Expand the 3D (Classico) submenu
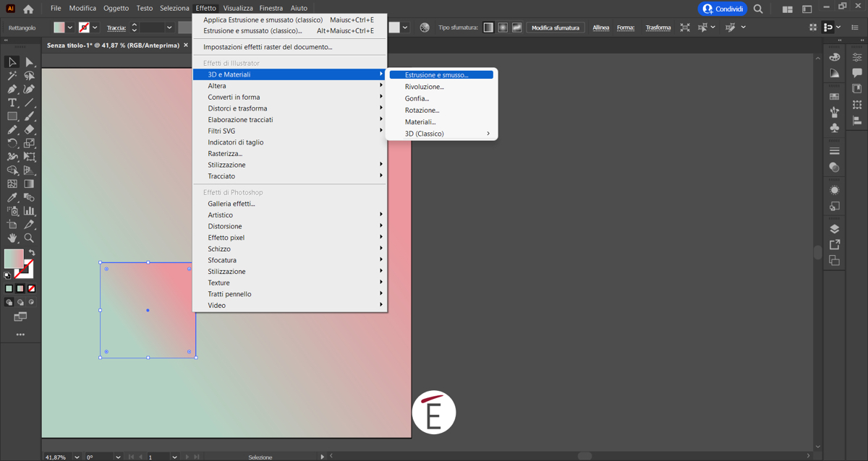Screen dimensions: 868x461 point(443,134)
